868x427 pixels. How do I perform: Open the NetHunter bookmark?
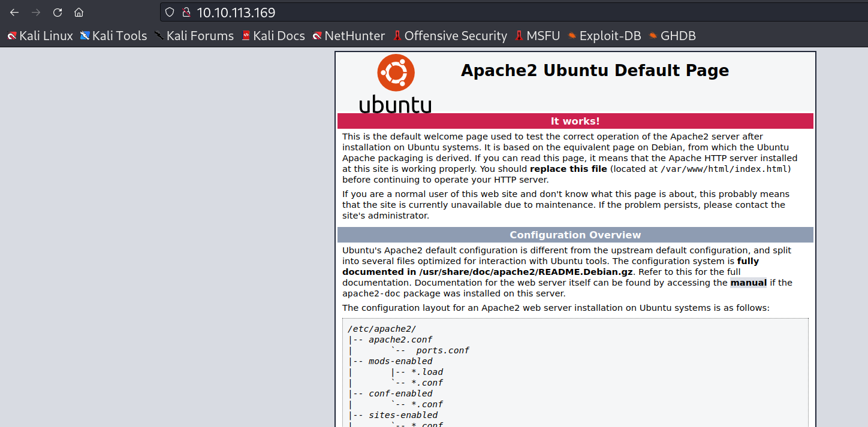pyautogui.click(x=348, y=36)
